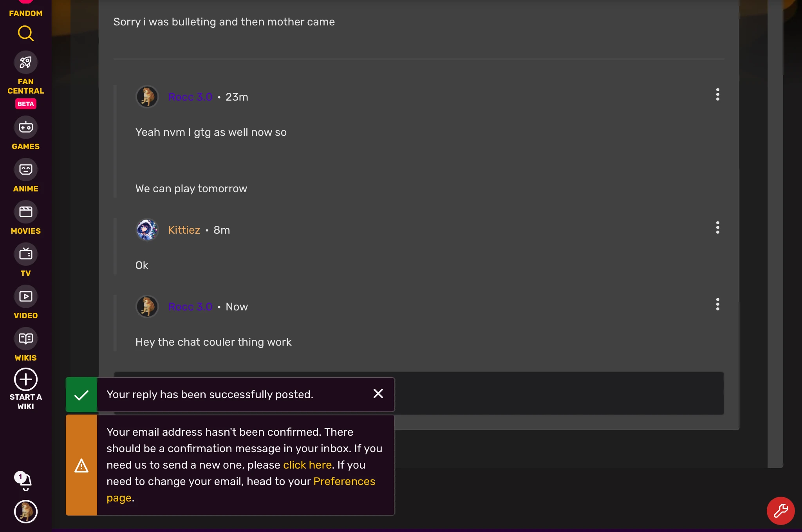Open more options on Rocc 3.0's newest reply
Screen dimensions: 802x532
tap(717, 304)
